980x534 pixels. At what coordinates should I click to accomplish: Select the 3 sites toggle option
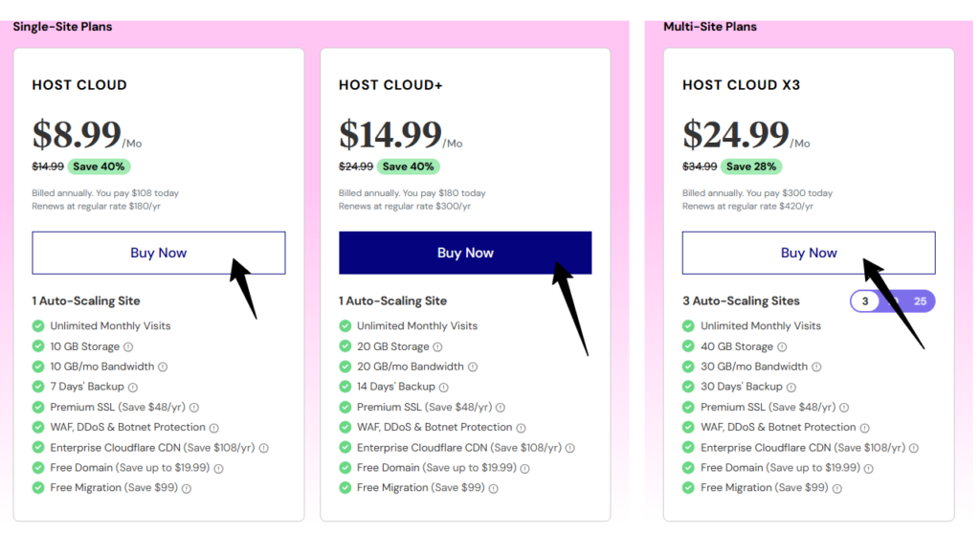point(865,301)
